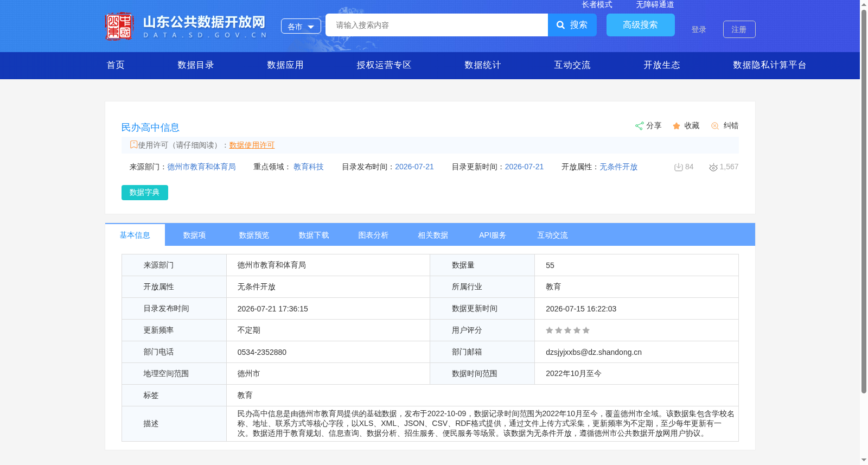Click the data volume value 55
The width and height of the screenshot is (868, 465).
click(x=550, y=265)
